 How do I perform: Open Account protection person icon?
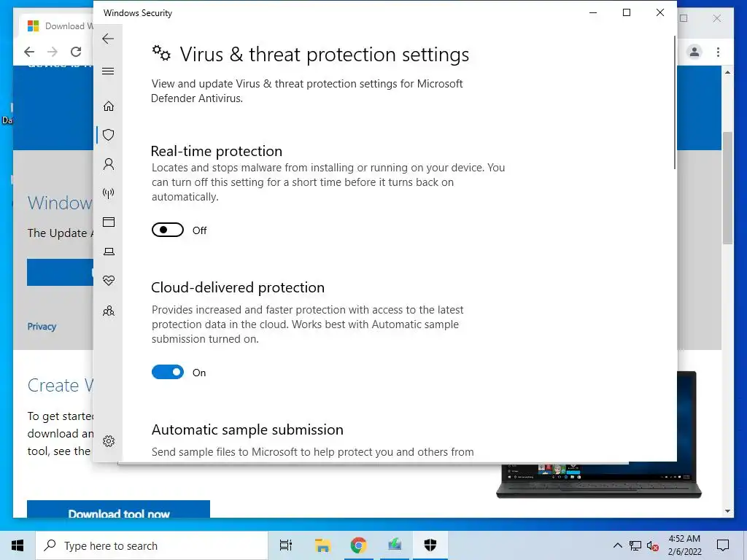point(109,164)
